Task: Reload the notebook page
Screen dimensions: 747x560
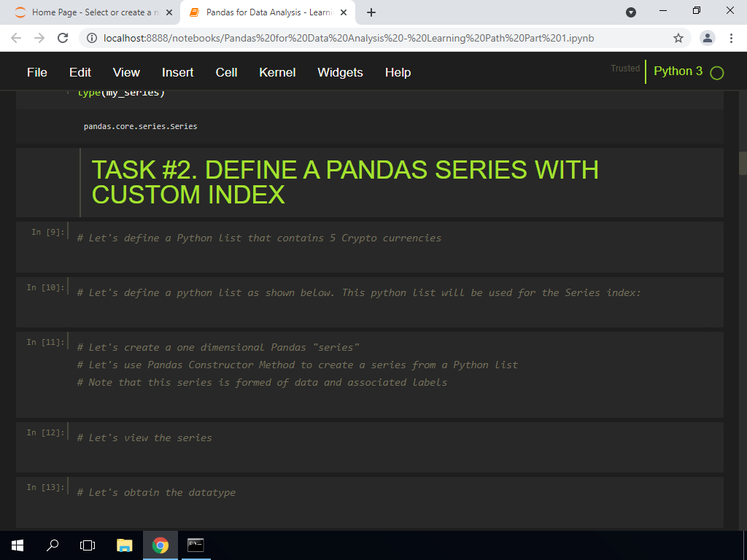Action: pyautogui.click(x=62, y=37)
